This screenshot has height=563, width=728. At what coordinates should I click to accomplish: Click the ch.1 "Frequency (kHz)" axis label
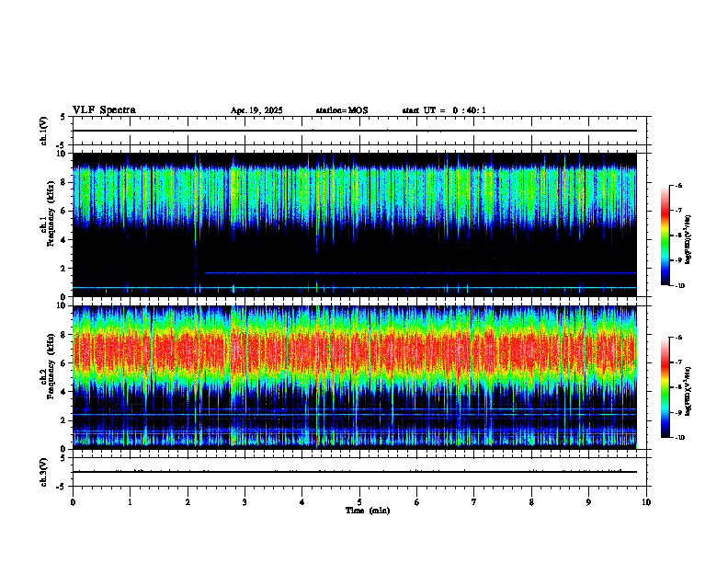(51, 214)
